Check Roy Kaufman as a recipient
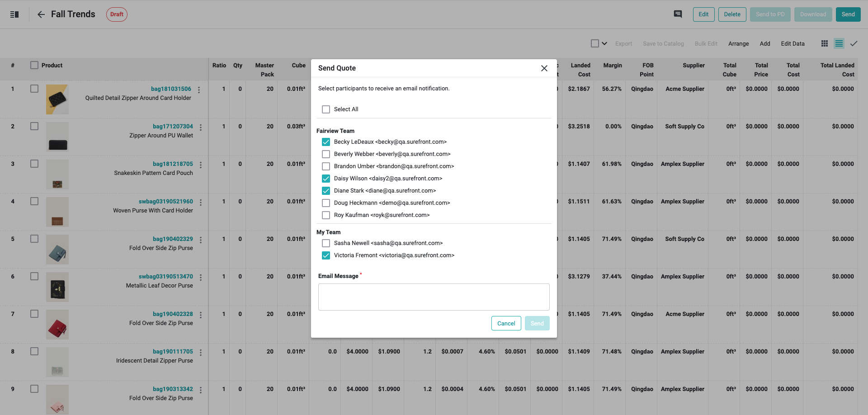Image resolution: width=868 pixels, height=415 pixels. click(326, 215)
